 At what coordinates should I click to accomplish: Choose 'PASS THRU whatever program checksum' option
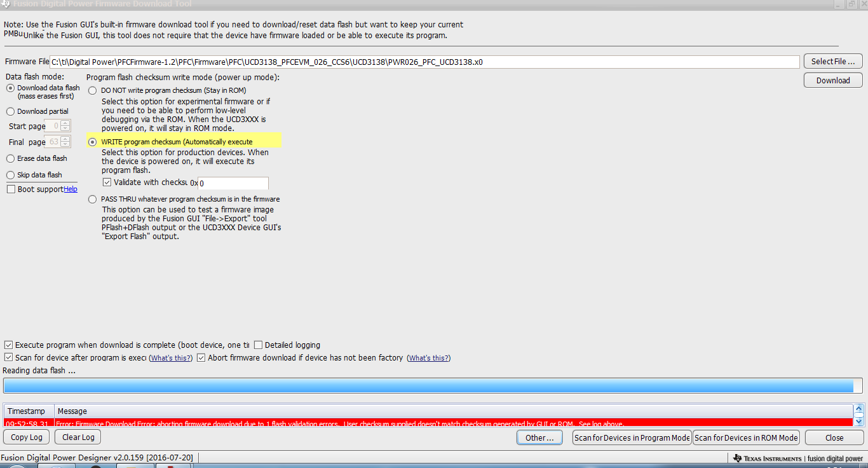tap(93, 199)
